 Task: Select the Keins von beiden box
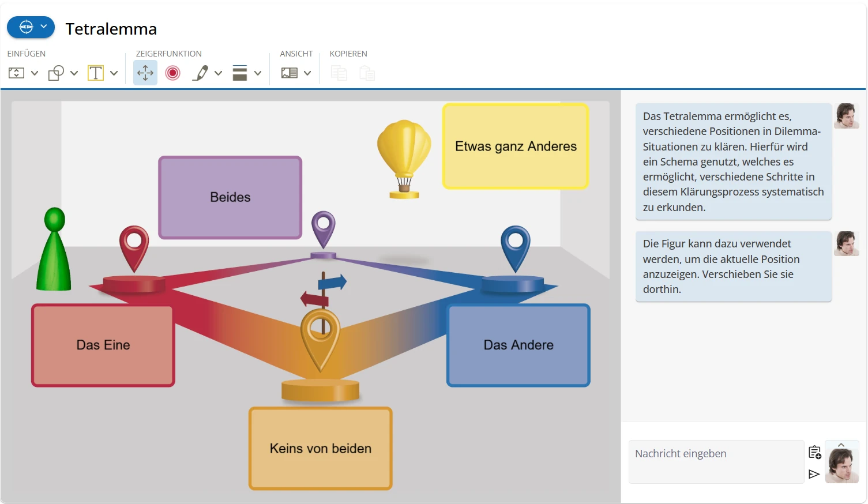coord(320,449)
